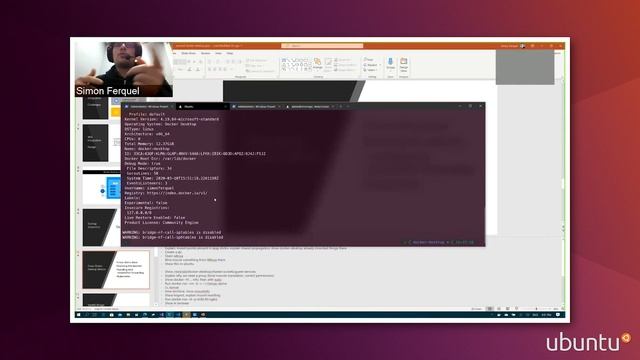640x360 pixels.
Task: Click Windows Start button on taskbar
Action: pyautogui.click(x=78, y=315)
